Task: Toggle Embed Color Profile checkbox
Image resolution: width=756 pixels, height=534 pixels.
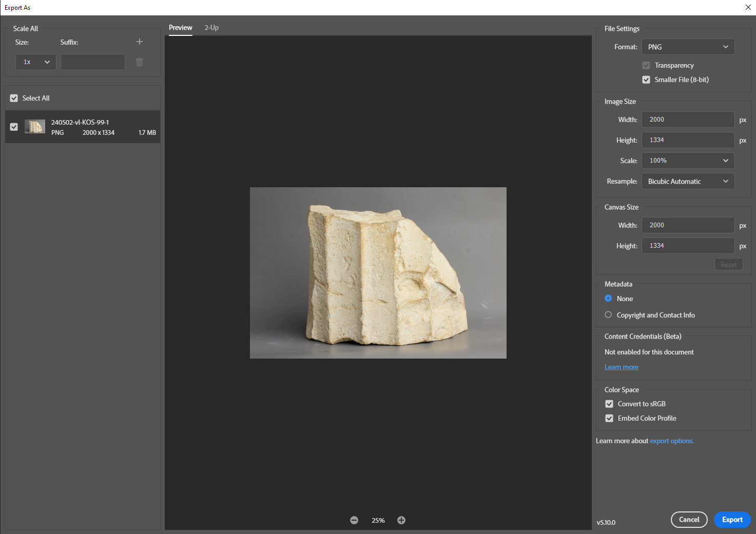Action: [609, 418]
